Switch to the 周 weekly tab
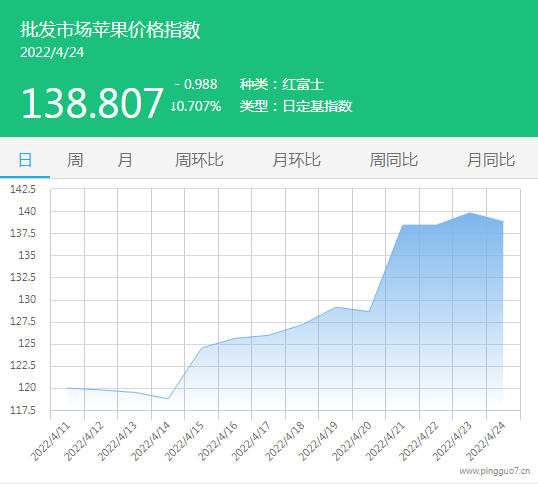 click(x=75, y=160)
